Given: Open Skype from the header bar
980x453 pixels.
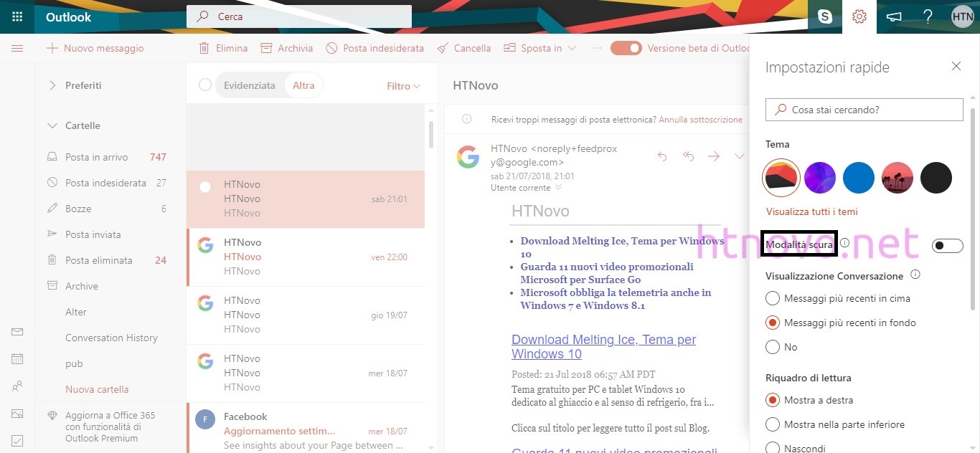Looking at the screenshot, I should tap(825, 16).
